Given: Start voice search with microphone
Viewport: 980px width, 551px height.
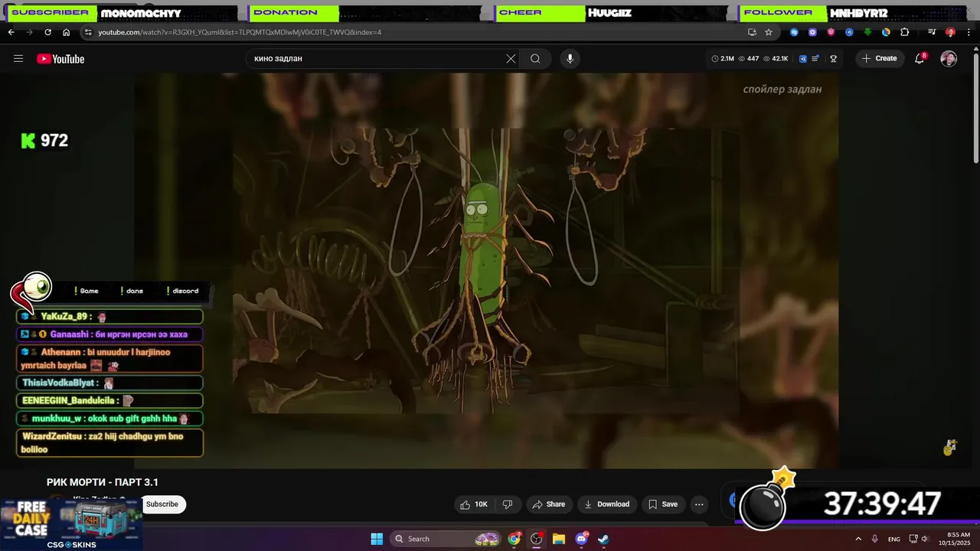Looking at the screenshot, I should pyautogui.click(x=570, y=59).
